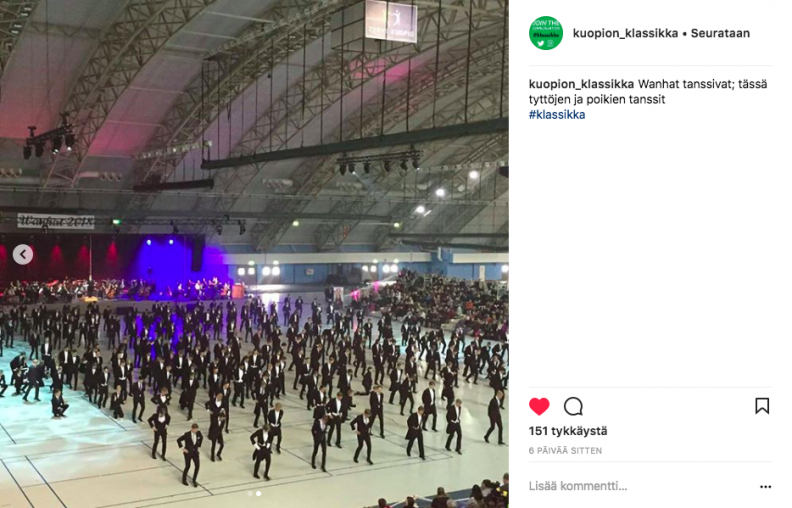Open the three-dot more options menu
Image resolution: width=792 pixels, height=508 pixels.
[765, 487]
